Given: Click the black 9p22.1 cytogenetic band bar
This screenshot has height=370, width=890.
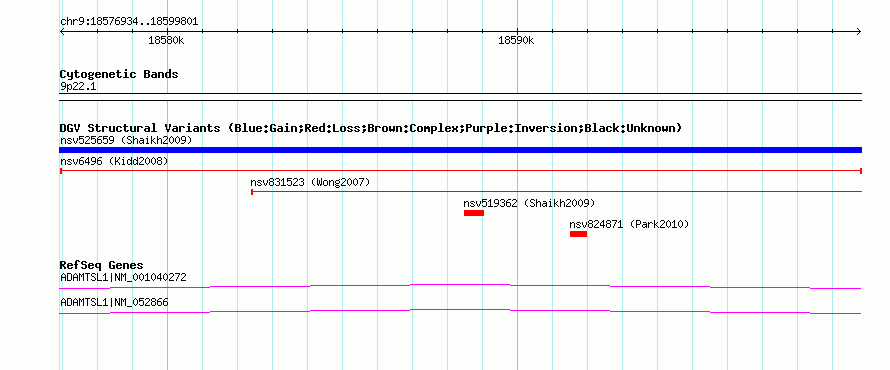Looking at the screenshot, I should click(x=461, y=97).
